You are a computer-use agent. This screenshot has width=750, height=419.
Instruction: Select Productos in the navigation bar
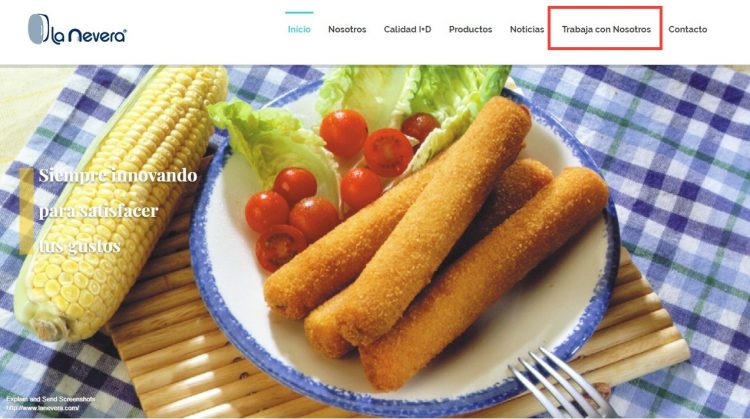point(470,29)
